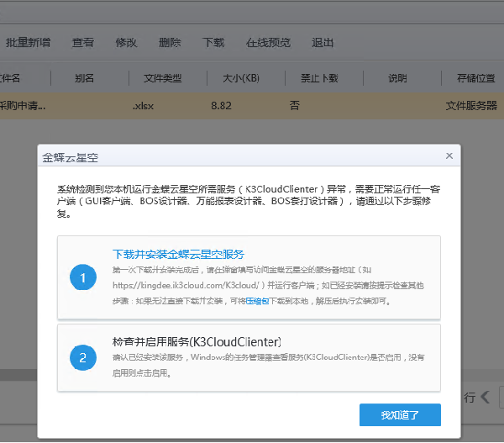Click 删除 in the toolbar
The height and width of the screenshot is (443, 504).
pos(170,42)
